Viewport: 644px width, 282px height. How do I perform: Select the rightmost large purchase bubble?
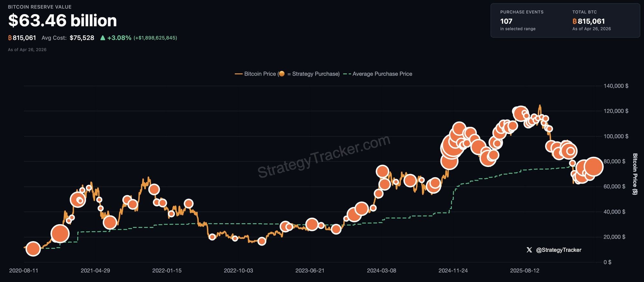click(x=593, y=167)
